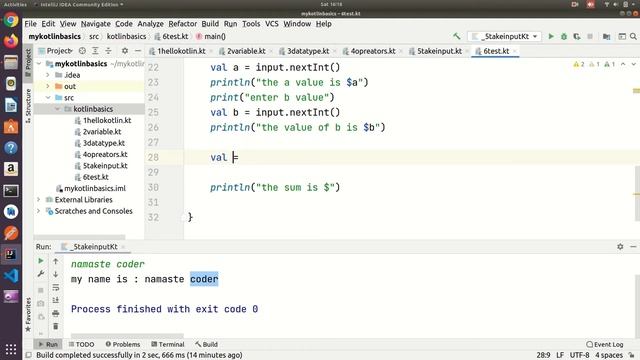640x360 pixels.
Task: Open Run panel wrench settings icon
Action: [41, 274]
